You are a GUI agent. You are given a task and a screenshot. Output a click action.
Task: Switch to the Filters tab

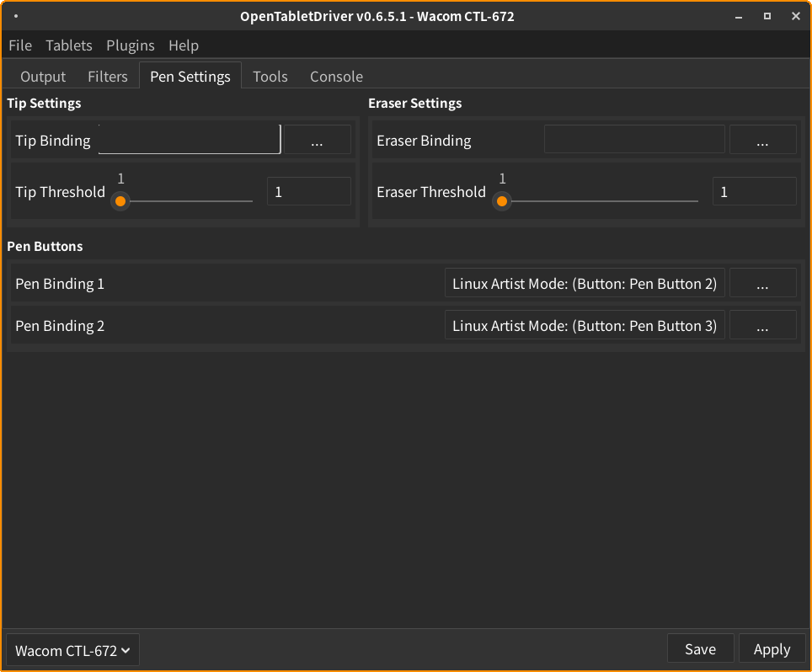click(x=108, y=77)
